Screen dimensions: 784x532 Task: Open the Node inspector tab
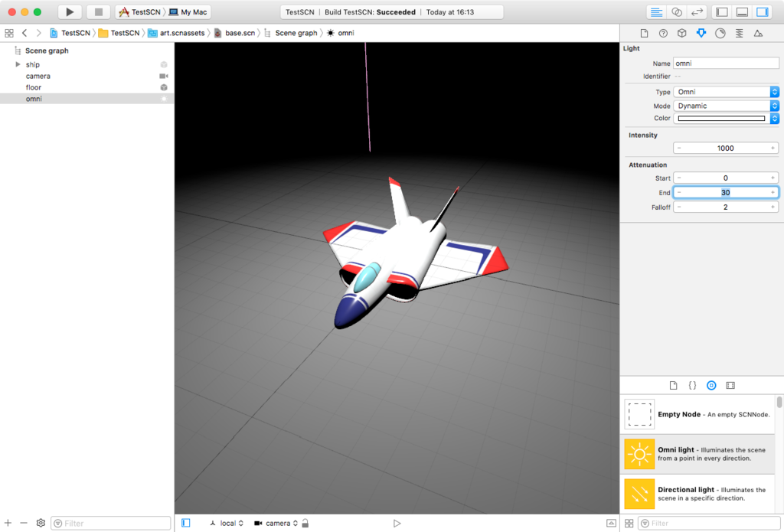(682, 33)
